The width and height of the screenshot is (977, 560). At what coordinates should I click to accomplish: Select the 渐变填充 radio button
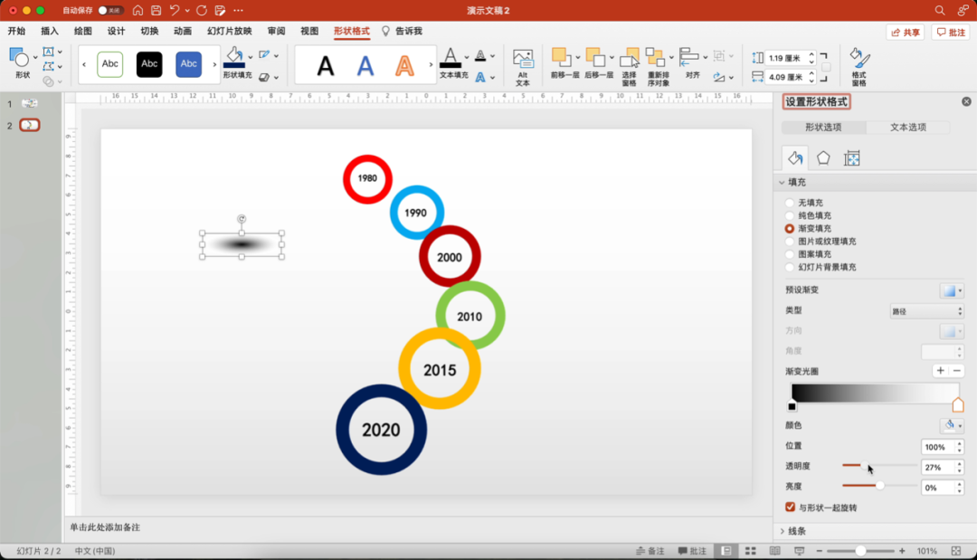point(790,229)
